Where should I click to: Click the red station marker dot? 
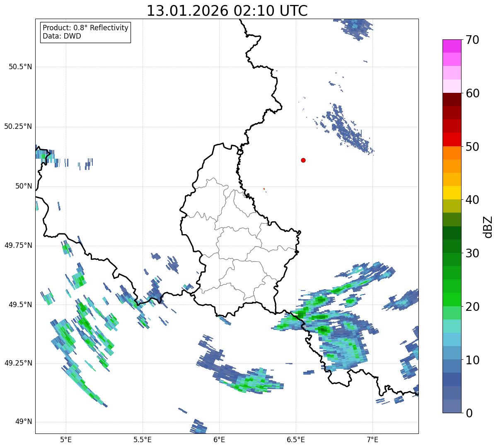pyautogui.click(x=303, y=160)
